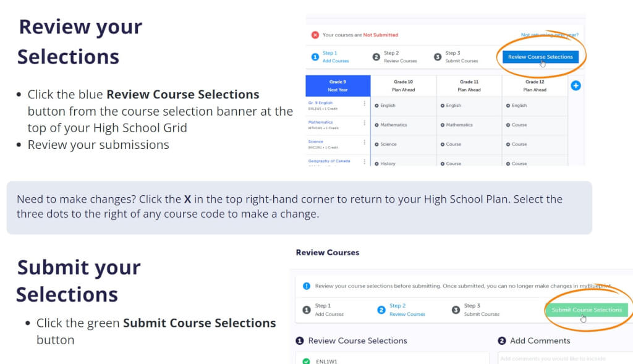
Task: Open three-dot menu for Mathematics MTH1W1
Action: click(365, 123)
